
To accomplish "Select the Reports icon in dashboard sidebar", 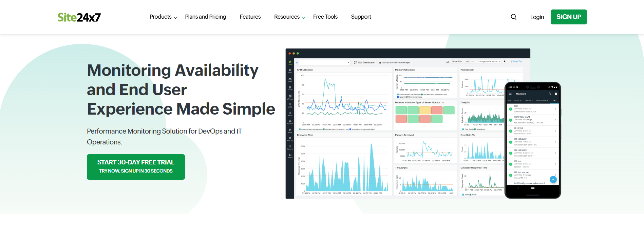I will 290,147.
